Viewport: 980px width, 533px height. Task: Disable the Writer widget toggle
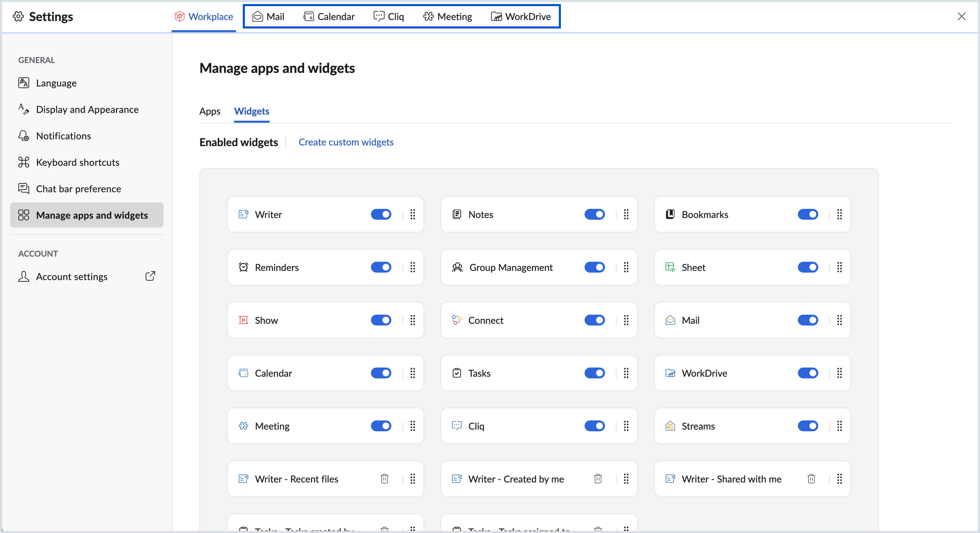[x=381, y=215]
